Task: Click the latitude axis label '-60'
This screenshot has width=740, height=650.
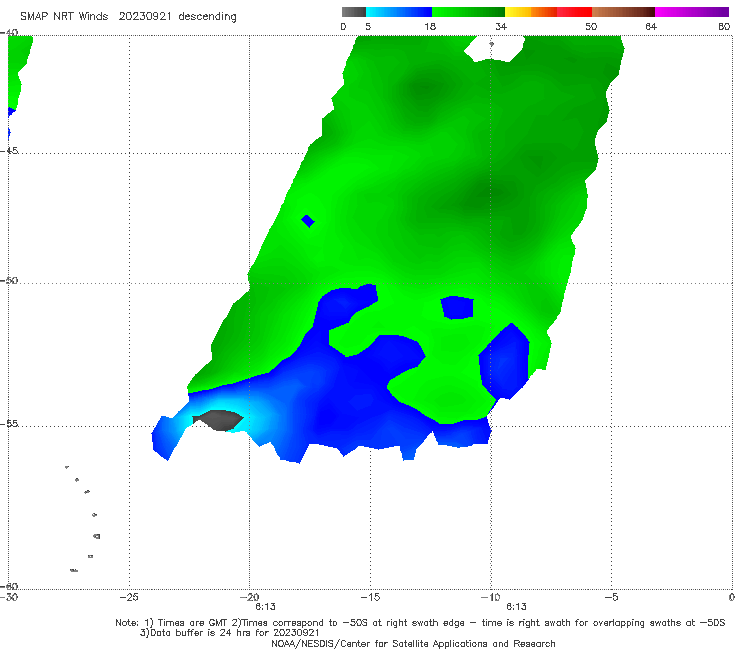Action: [x=9, y=586]
